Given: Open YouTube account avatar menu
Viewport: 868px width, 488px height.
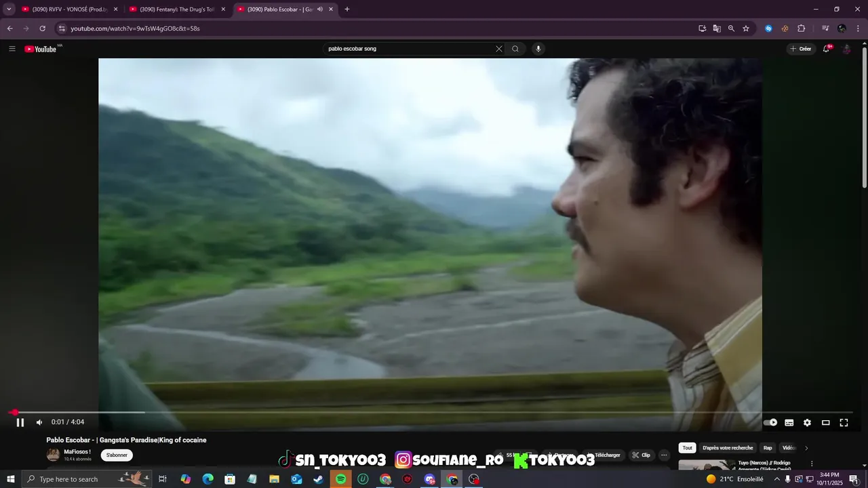Looking at the screenshot, I should point(846,49).
